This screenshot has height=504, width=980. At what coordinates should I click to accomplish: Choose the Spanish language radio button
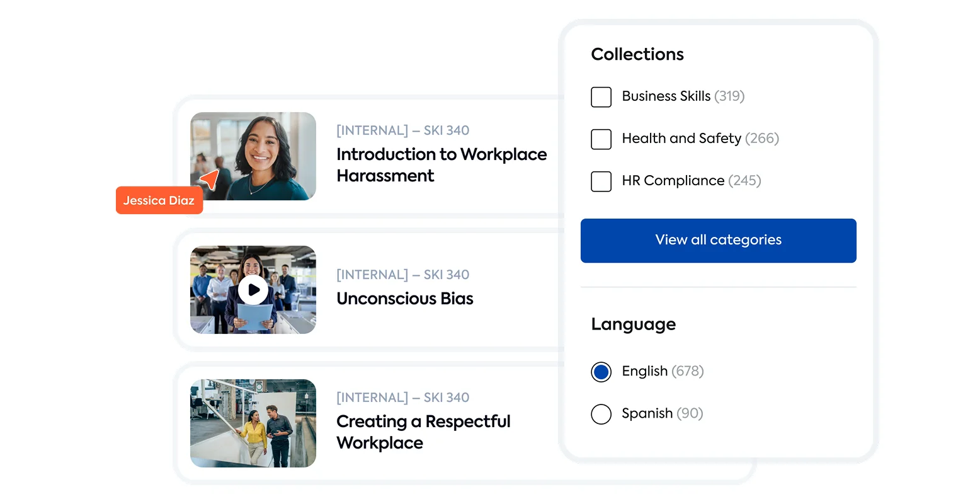601,414
